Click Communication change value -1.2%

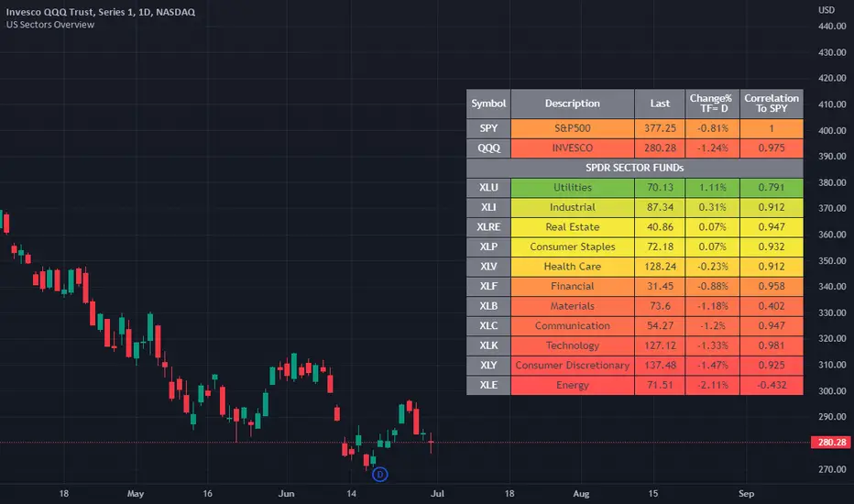point(712,326)
